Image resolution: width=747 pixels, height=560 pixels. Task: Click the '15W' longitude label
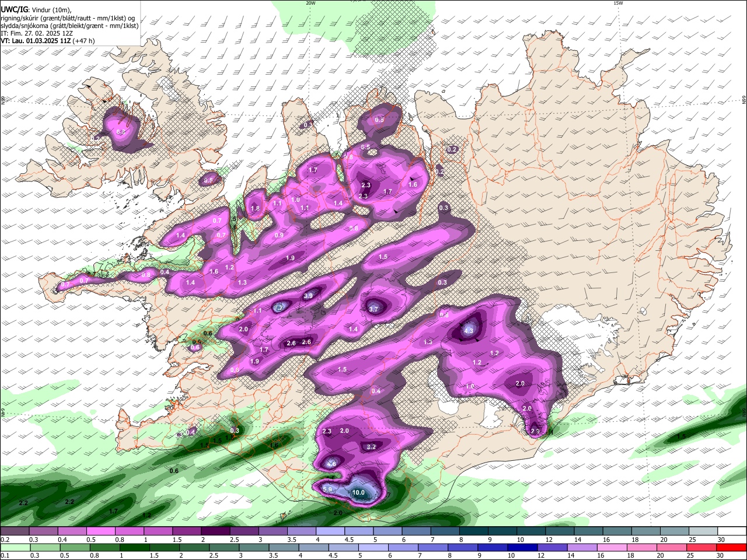pyautogui.click(x=618, y=3)
